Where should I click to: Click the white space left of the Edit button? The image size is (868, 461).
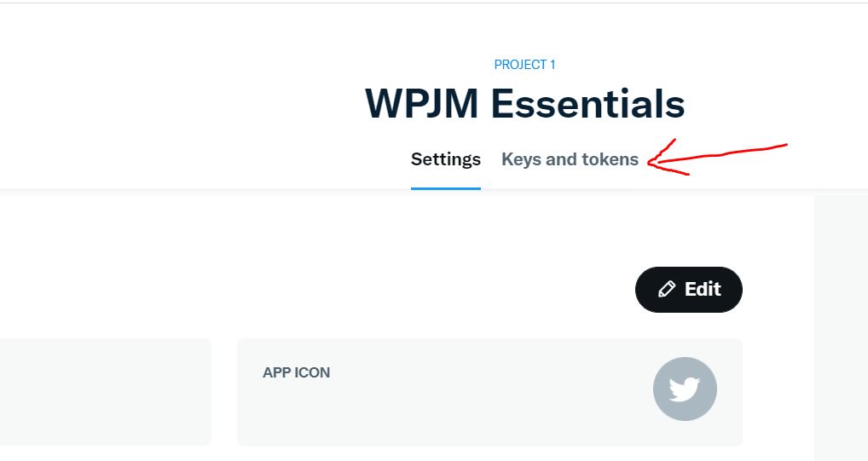pos(387,290)
